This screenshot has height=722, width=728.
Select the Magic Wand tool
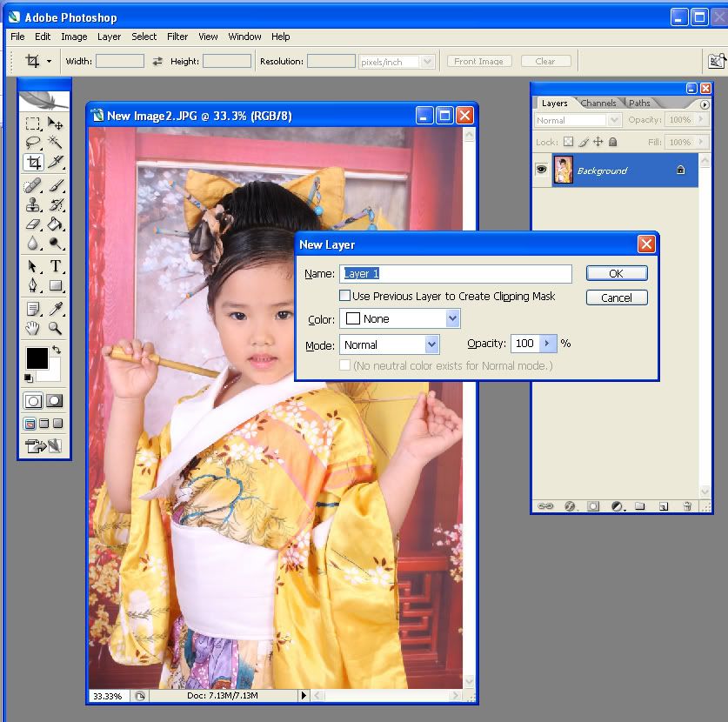click(x=56, y=143)
